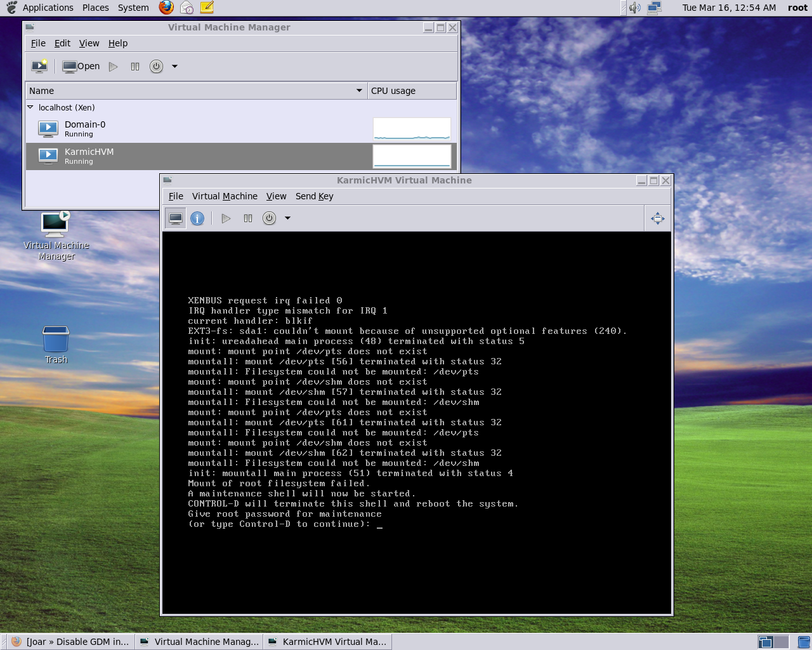
Task: Open the selected VM console
Action: pyautogui.click(x=81, y=66)
